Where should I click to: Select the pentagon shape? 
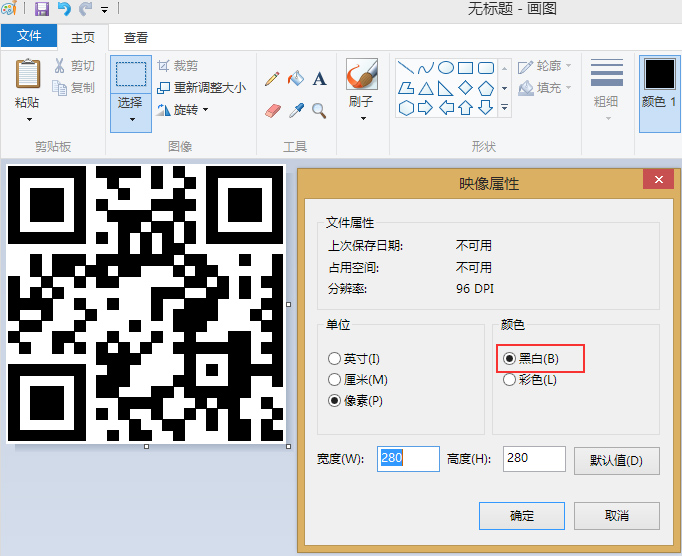485,88
